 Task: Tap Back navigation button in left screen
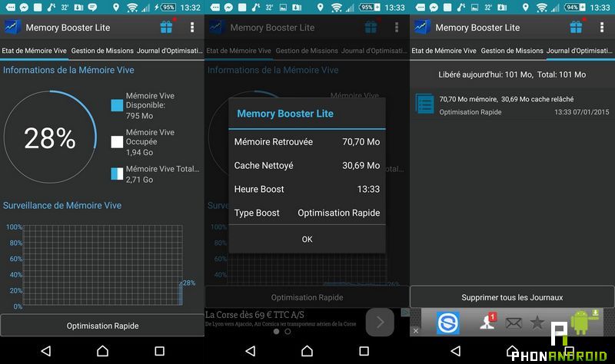click(x=46, y=351)
